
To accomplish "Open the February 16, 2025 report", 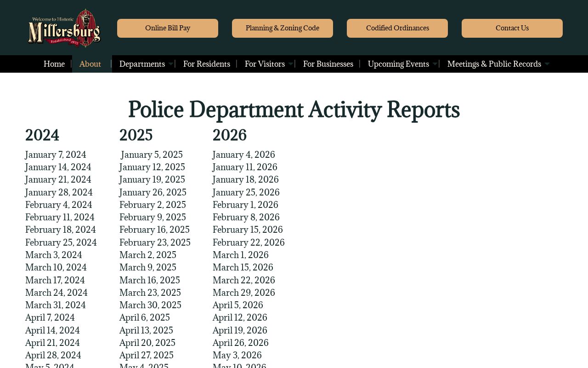I will (x=154, y=230).
